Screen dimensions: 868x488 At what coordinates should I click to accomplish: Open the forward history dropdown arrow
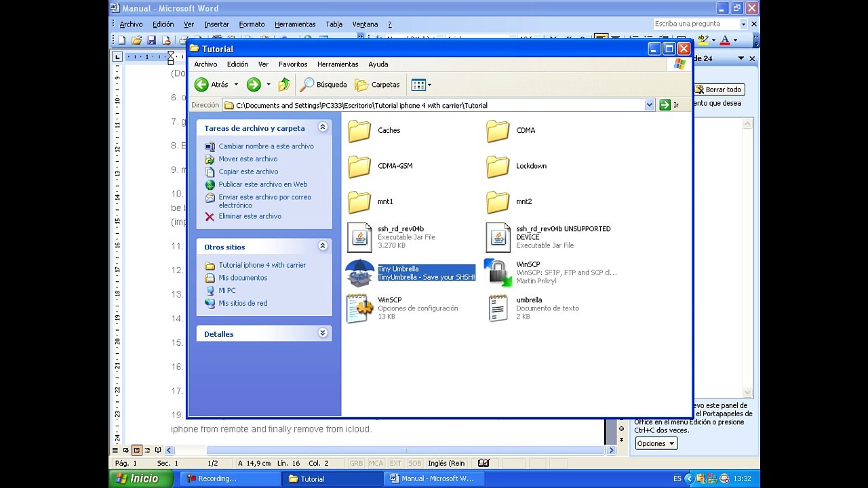pyautogui.click(x=269, y=85)
